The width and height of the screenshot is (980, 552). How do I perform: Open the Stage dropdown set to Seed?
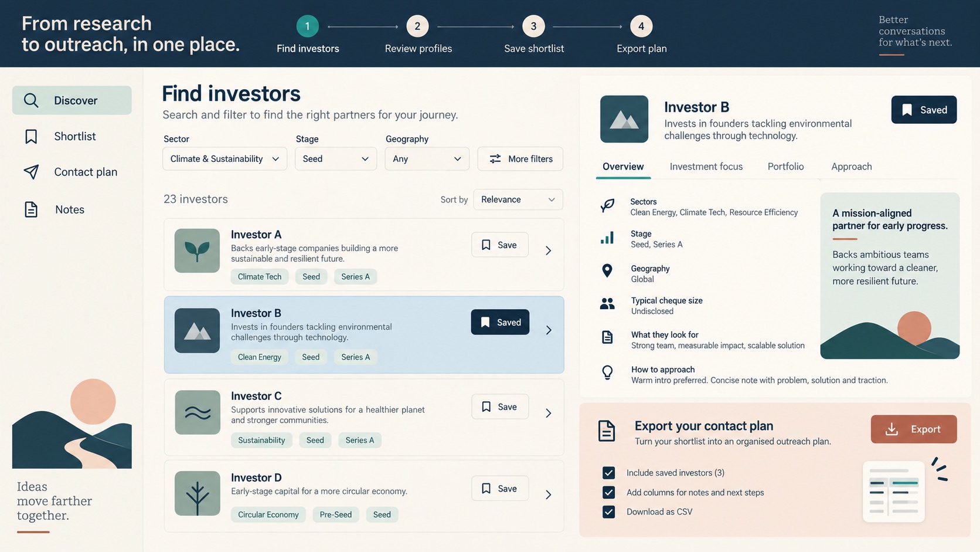coord(335,158)
